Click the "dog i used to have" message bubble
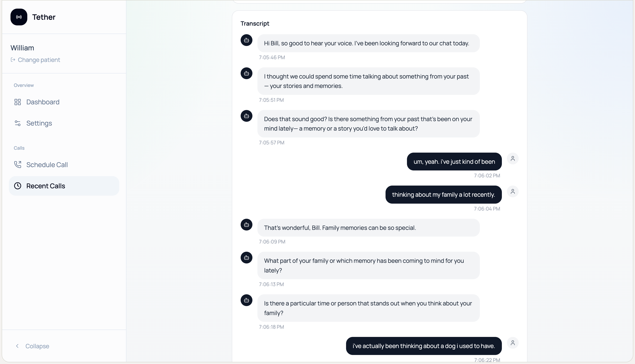Viewport: 635px width, 364px height. [x=424, y=346]
